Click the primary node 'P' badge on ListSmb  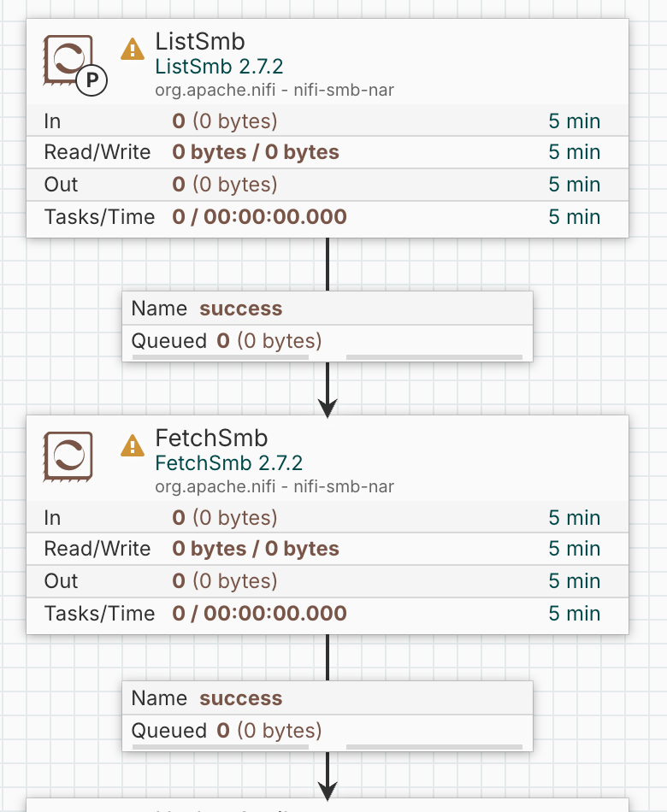click(x=91, y=80)
